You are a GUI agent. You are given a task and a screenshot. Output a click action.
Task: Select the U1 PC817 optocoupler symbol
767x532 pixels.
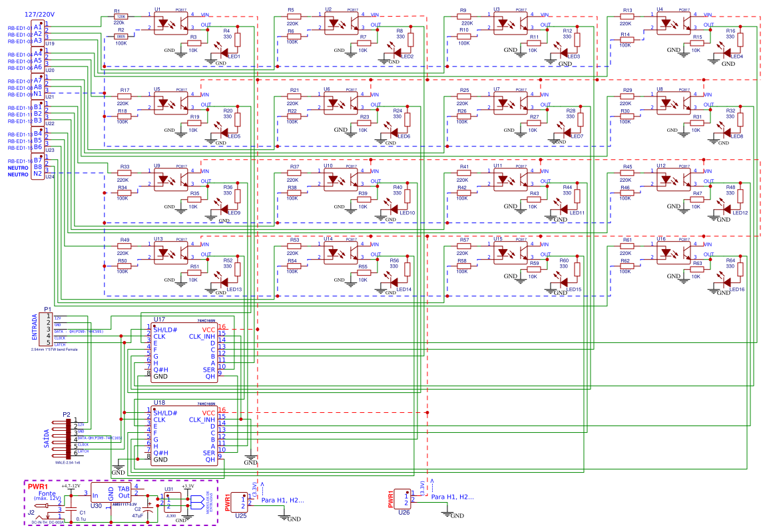(x=170, y=23)
